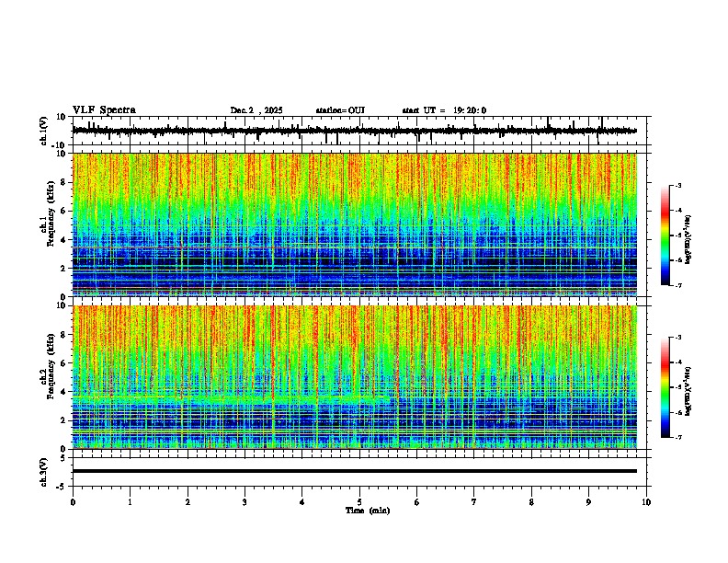
Task: Click the "ch.1(V)" waveform axis label
Action: (43, 132)
